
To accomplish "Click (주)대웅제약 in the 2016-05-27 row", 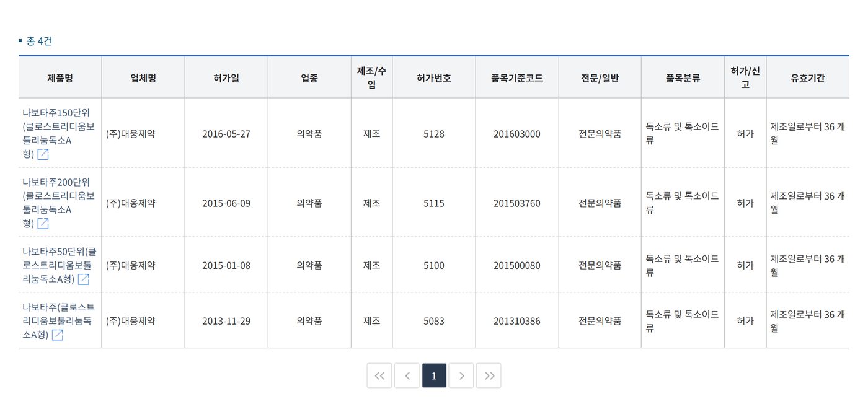I will tap(131, 134).
